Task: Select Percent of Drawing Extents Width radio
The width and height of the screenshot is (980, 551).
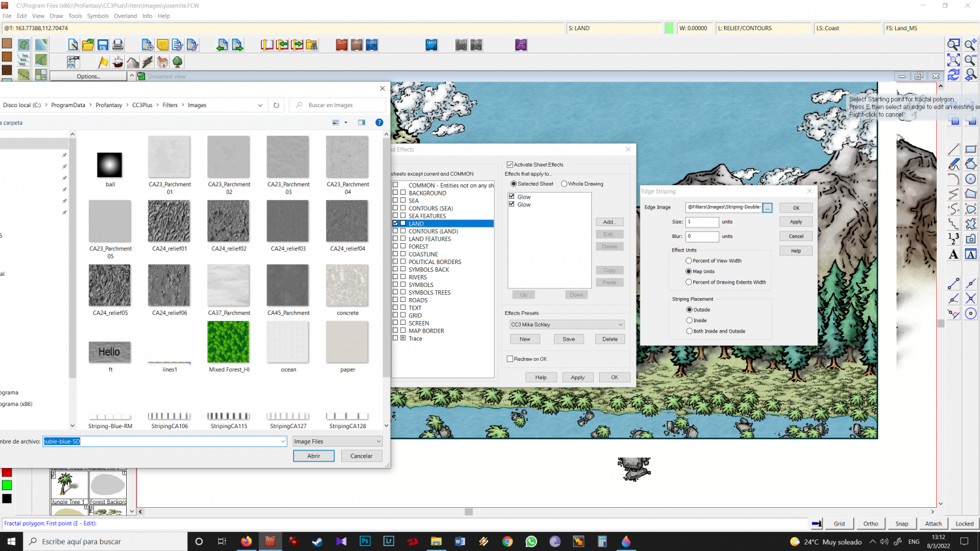Action: (x=689, y=282)
